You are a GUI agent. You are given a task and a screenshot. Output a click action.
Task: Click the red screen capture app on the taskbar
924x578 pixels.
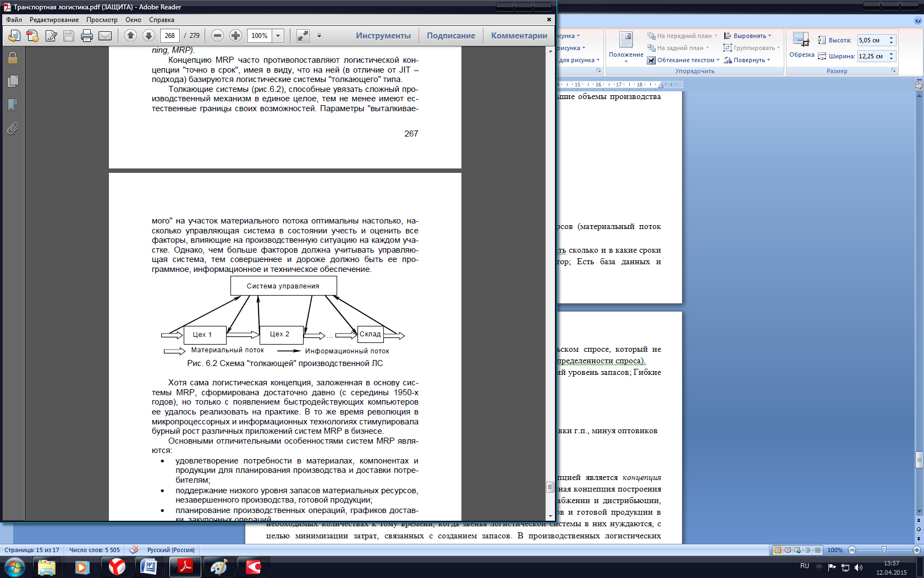coord(253,567)
